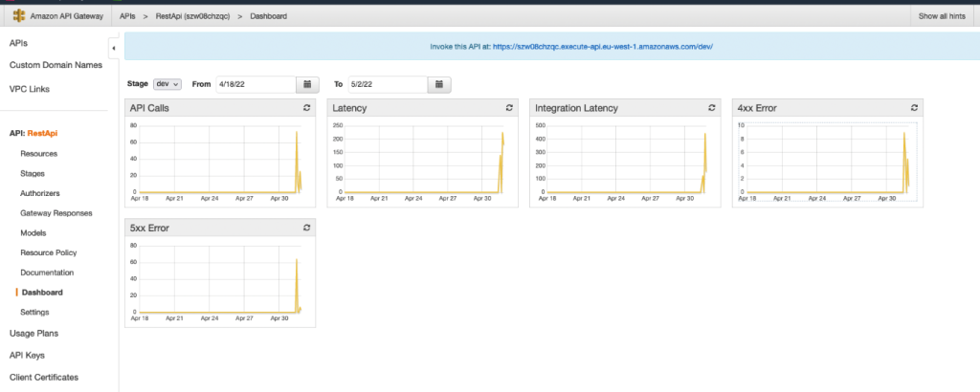Screen dimensions: 980x392
Task: Refresh the 4xx Error chart
Action: tap(914, 108)
